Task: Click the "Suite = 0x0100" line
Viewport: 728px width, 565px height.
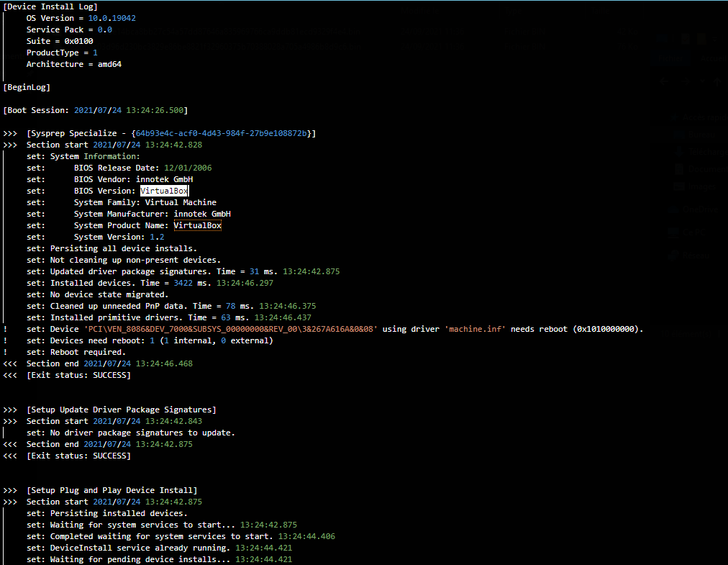Action: coord(60,41)
